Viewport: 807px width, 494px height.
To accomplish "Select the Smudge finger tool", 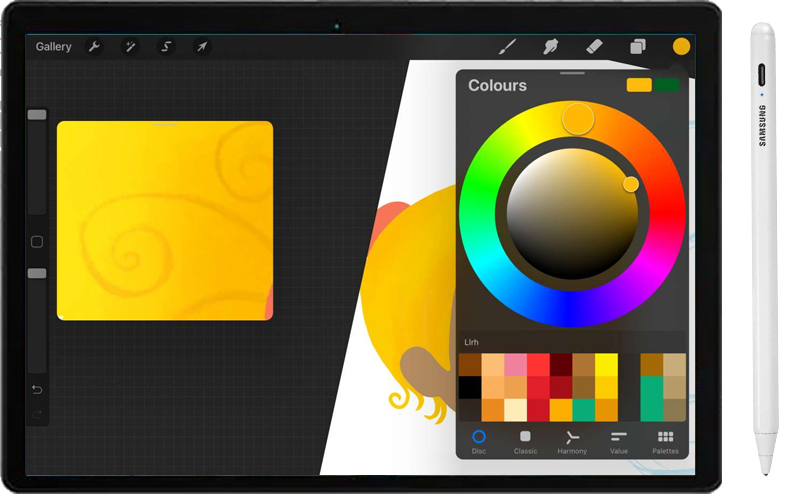I will coord(551,47).
